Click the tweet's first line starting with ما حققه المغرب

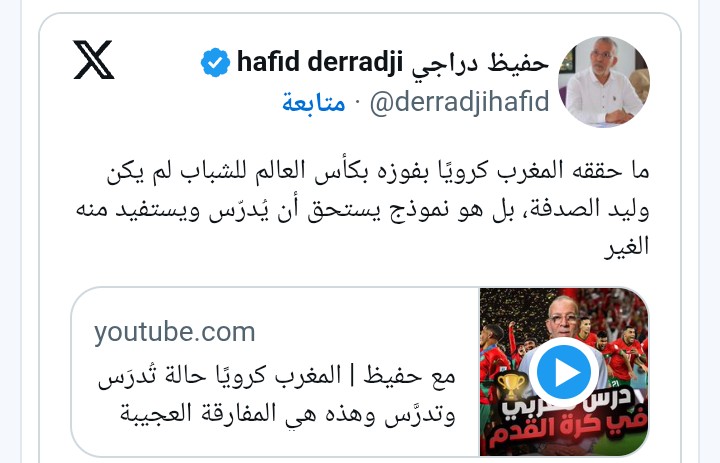[x=377, y=171]
